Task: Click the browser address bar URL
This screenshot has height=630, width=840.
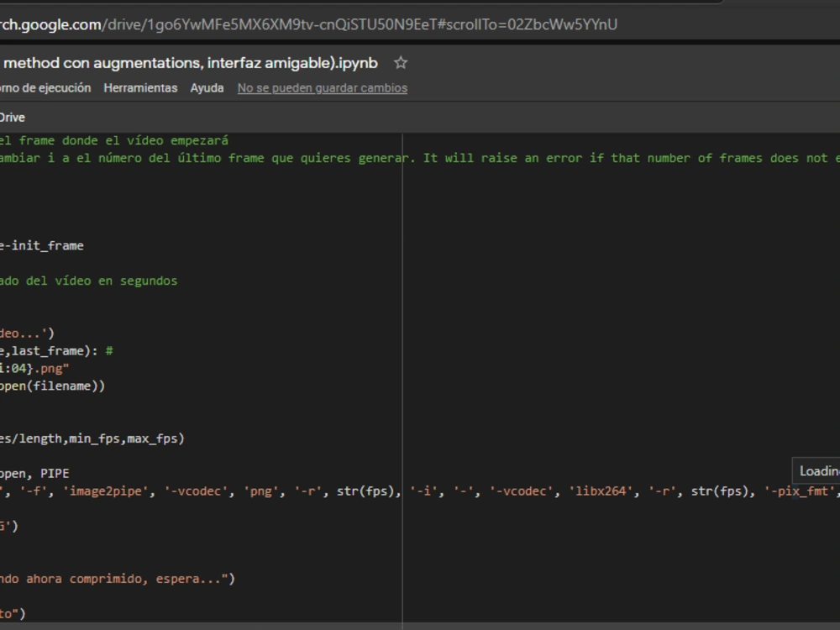Action: coord(308,24)
